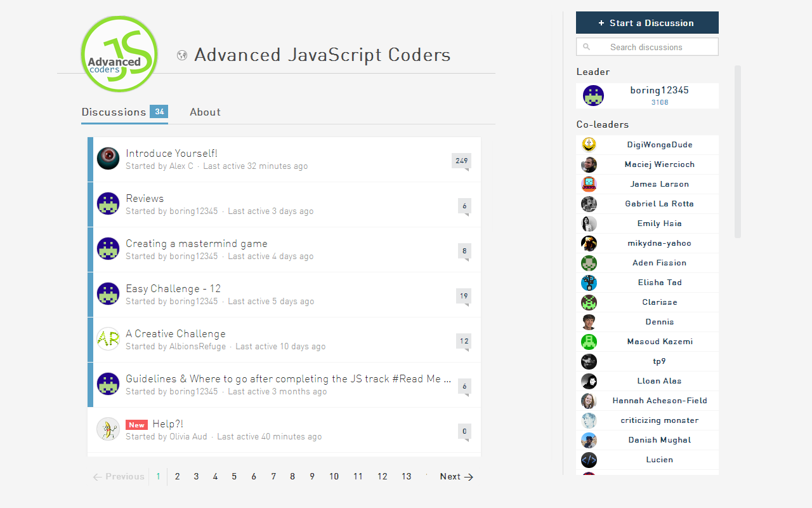This screenshot has height=508, width=812.
Task: Click DigiWongaDude's yellow avatar
Action: click(x=589, y=145)
